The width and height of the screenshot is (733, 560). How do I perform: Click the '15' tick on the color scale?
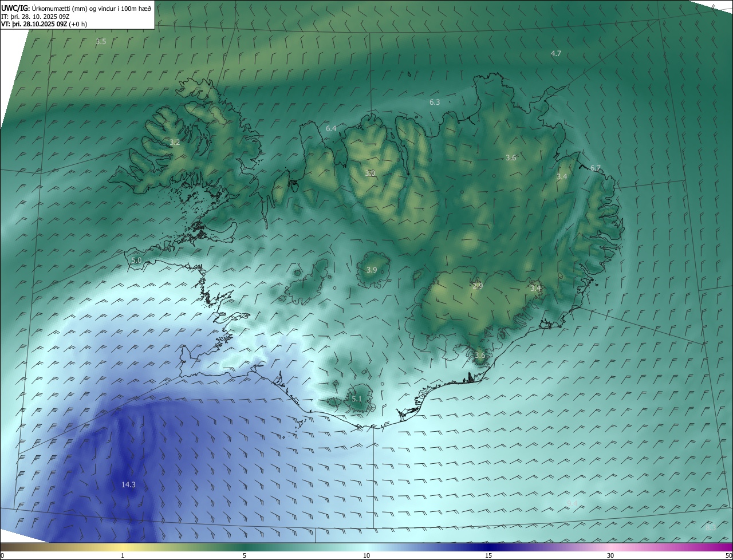tap(488, 555)
